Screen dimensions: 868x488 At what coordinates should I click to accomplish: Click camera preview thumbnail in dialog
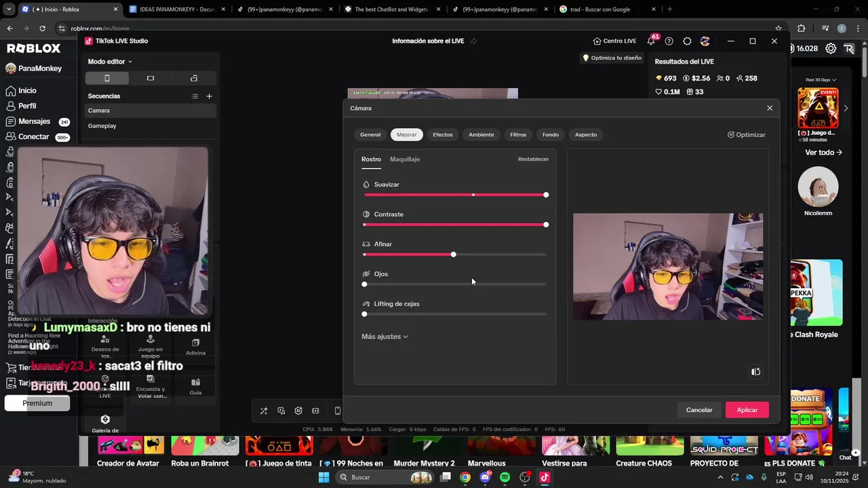668,266
